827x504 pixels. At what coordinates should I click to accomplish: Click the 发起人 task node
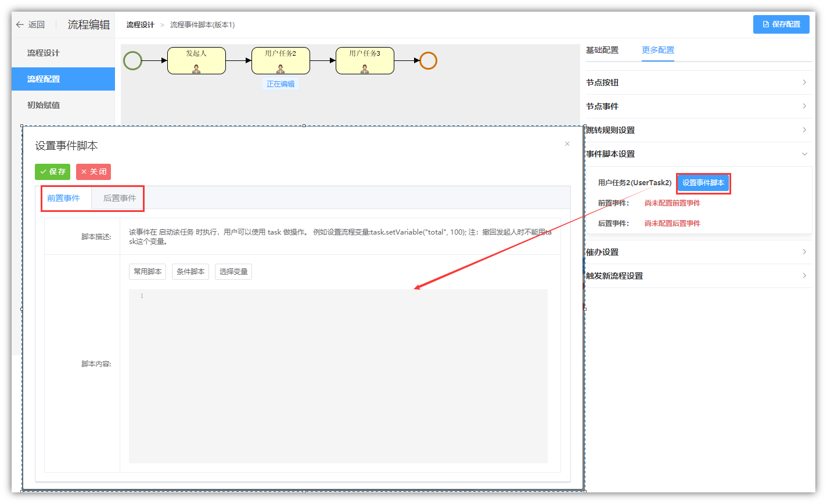[x=196, y=60]
